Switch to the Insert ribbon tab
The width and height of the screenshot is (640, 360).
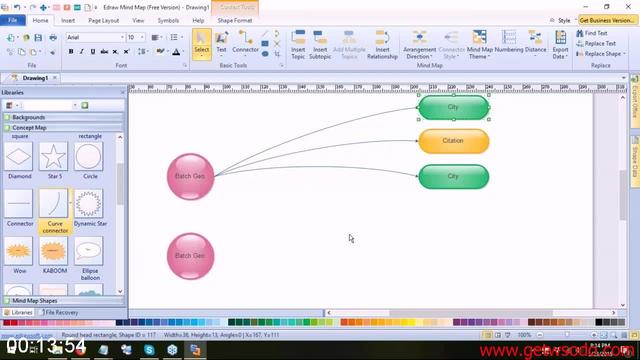coord(68,20)
